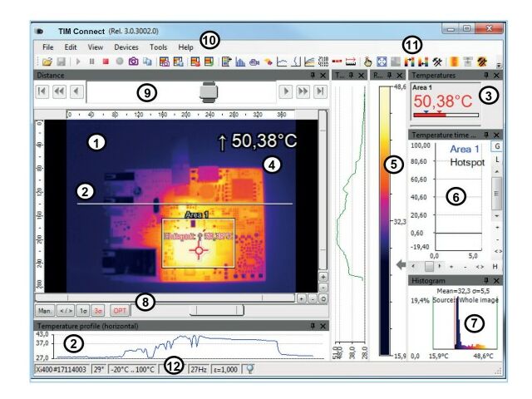Pin the Temperatures panel
This screenshot has height=399, width=532.
(x=485, y=76)
